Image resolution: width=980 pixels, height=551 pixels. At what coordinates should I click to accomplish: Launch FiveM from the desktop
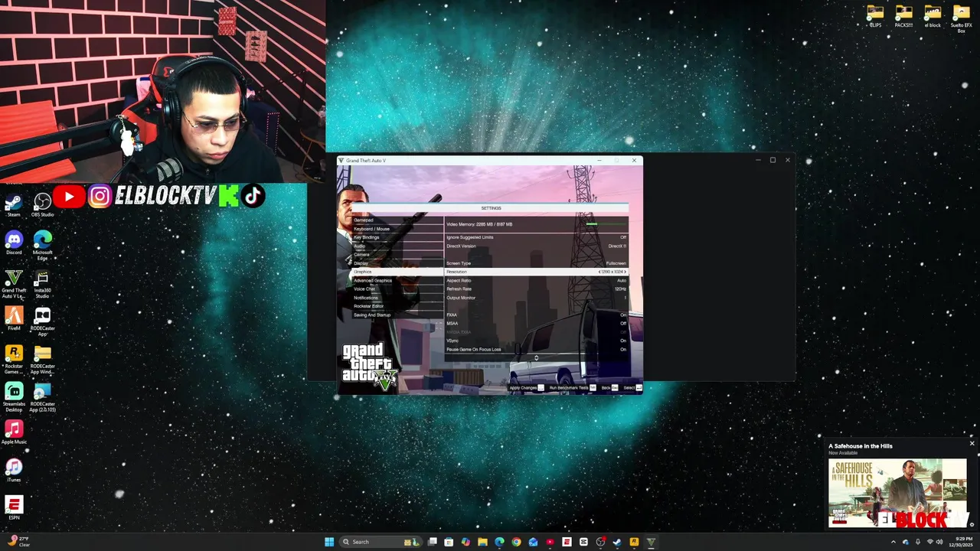tap(14, 318)
